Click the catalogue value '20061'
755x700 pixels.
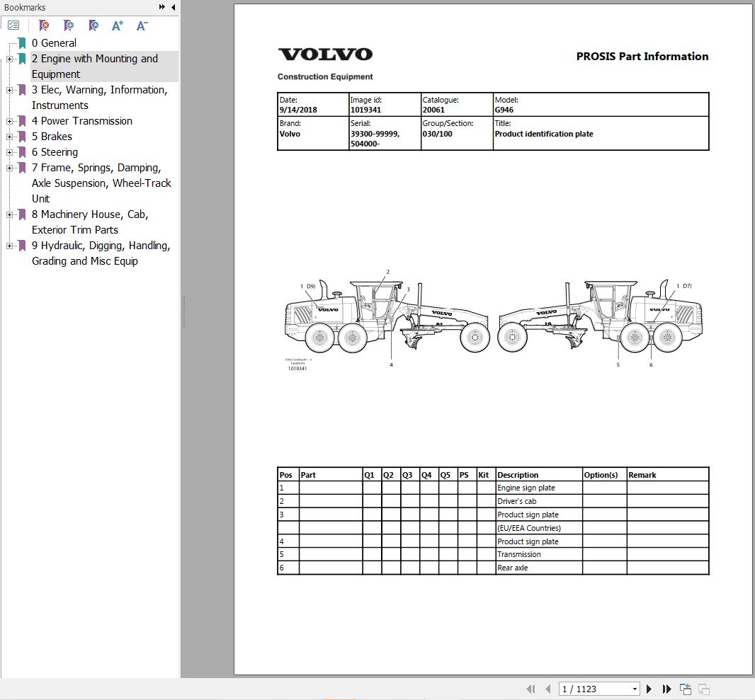point(433,110)
